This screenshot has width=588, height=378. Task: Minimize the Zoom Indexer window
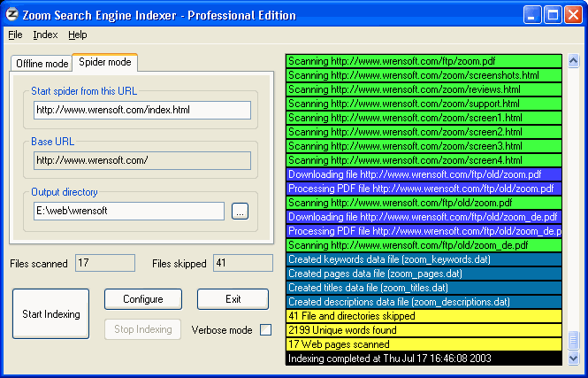point(532,15)
